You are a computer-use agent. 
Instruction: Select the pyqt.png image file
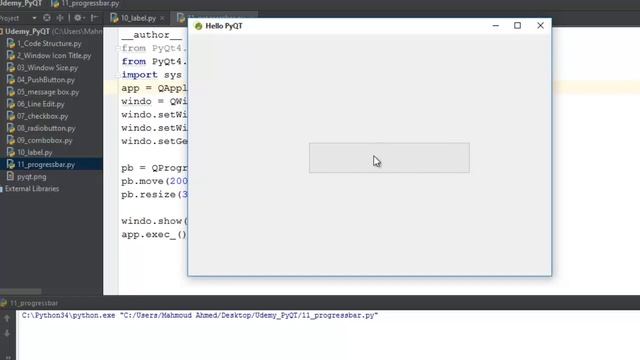[31, 177]
